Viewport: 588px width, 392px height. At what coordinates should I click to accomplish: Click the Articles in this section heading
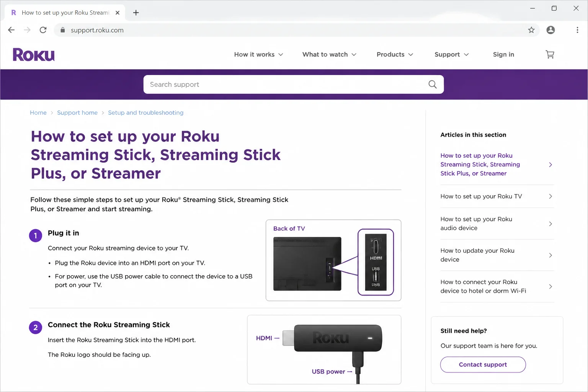(473, 135)
